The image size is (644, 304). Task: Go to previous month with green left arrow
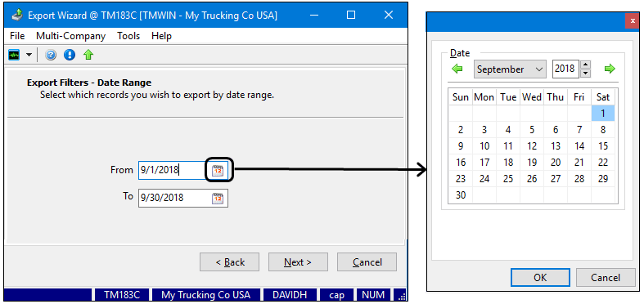pyautogui.click(x=457, y=69)
